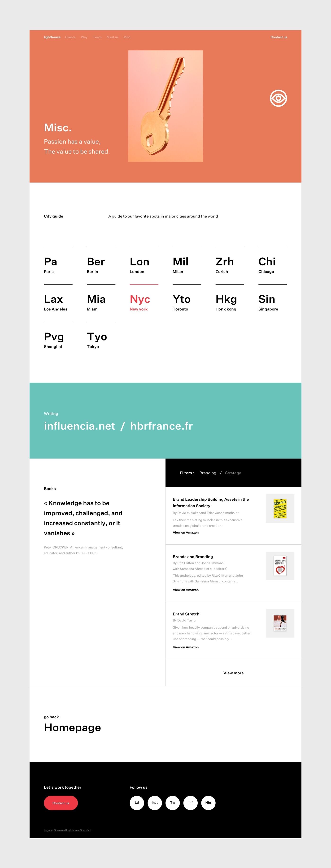Click the eye logo icon in header
Viewport: 331px width, 868px height.
[278, 98]
